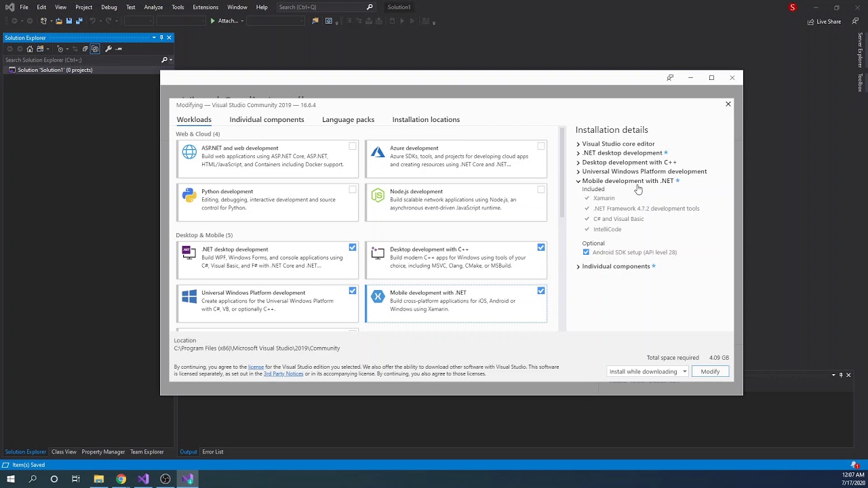Viewport: 868px width, 488px height.
Task: Click the Windows Start button
Action: [x=10, y=479]
